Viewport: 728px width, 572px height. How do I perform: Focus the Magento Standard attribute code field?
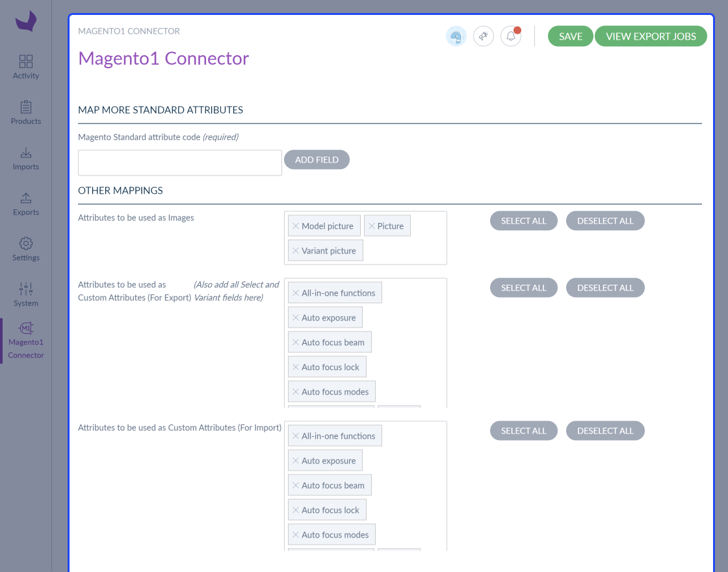click(x=179, y=163)
